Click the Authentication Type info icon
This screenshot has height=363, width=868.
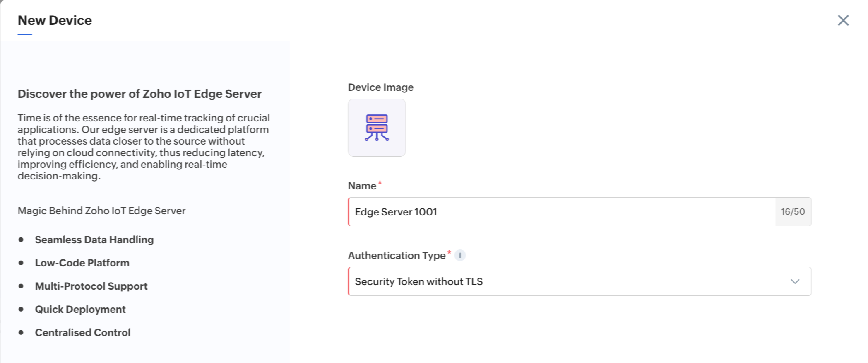460,255
